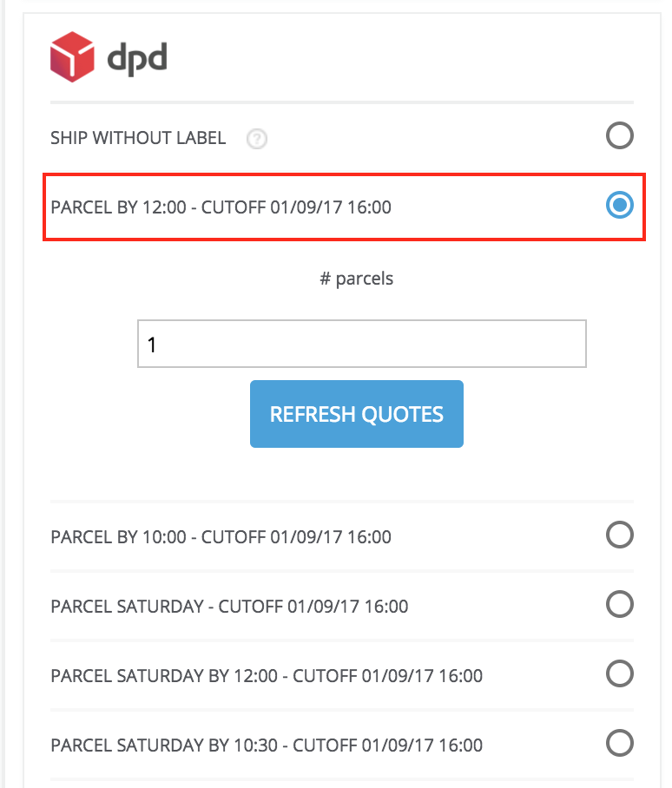The height and width of the screenshot is (788, 672).
Task: Click Parcel Saturday By 12:00 label
Action: pos(267,675)
